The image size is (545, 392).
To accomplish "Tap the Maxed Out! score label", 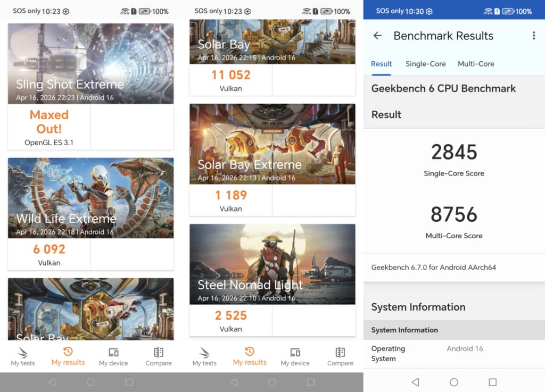I will click(x=49, y=122).
